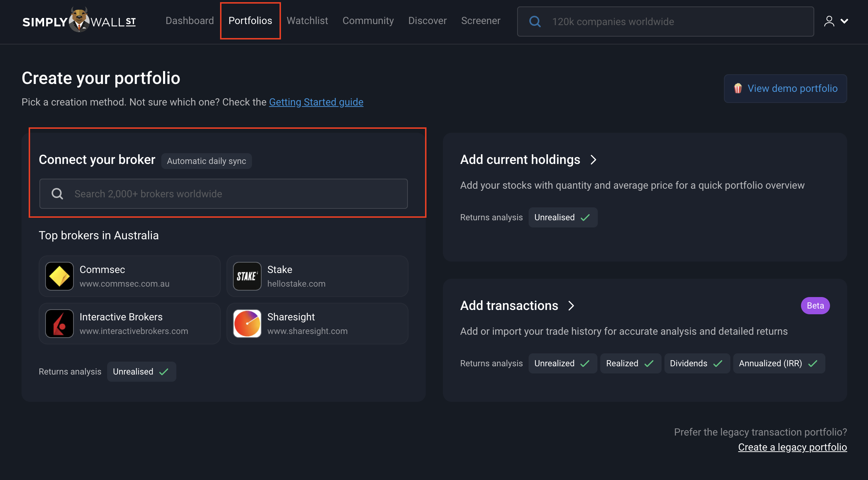Choose the Commsec broker card

[130, 276]
